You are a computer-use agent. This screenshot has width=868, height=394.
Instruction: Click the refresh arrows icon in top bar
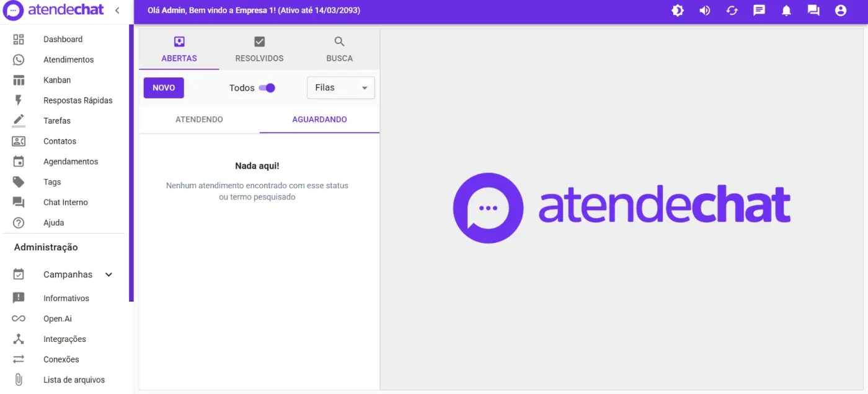tap(732, 11)
